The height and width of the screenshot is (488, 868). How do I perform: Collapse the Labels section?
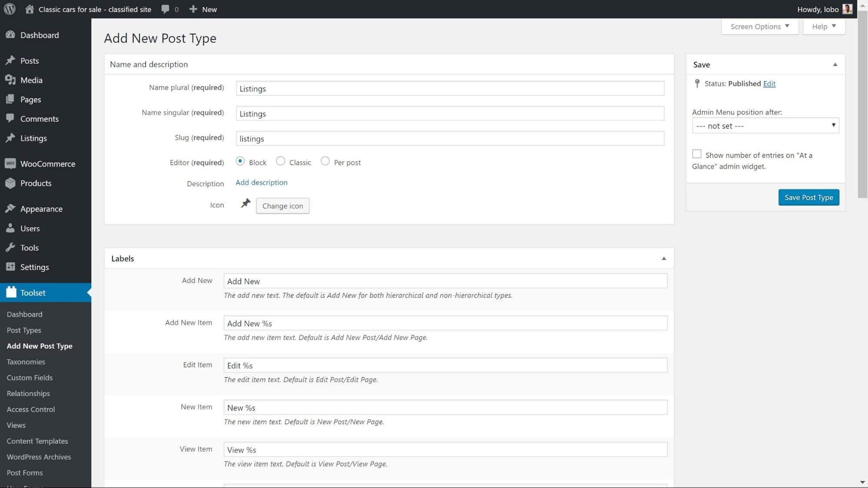[663, 258]
